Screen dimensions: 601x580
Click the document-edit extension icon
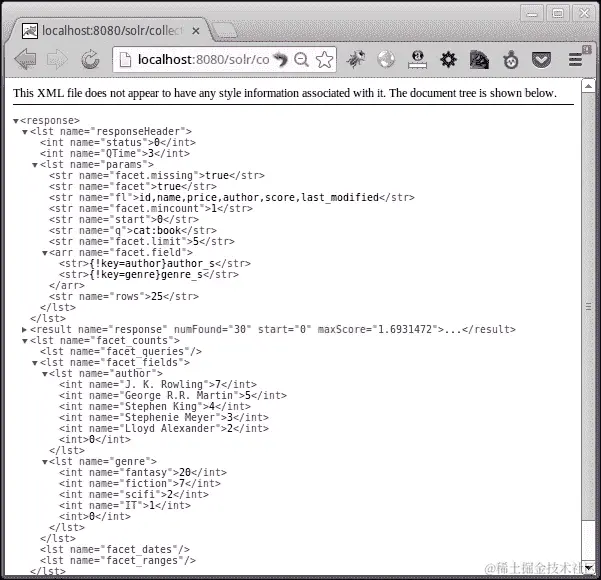[479, 59]
